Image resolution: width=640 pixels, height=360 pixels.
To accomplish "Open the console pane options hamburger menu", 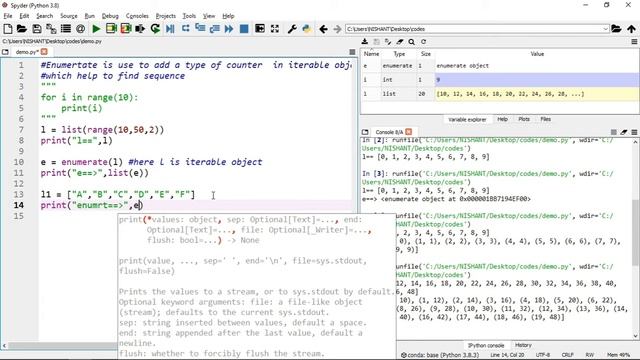I will pyautogui.click(x=634, y=132).
